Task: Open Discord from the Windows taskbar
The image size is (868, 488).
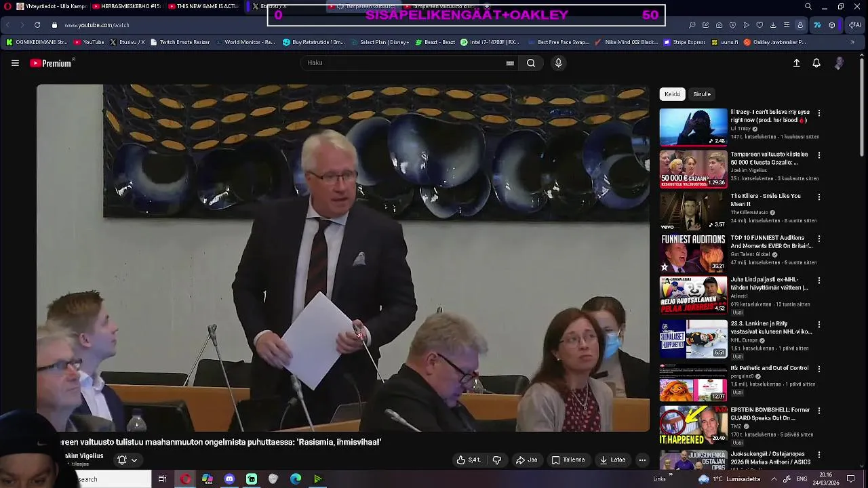Action: (229, 479)
